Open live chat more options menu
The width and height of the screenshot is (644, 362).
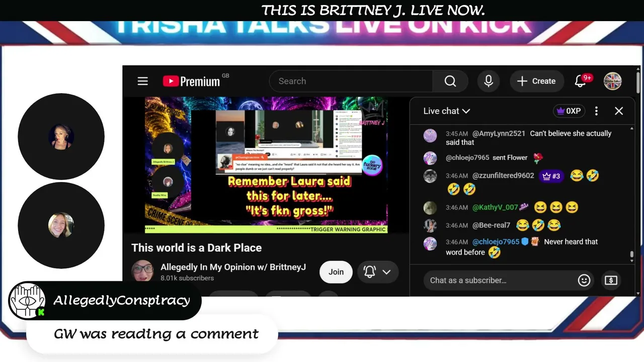[596, 111]
